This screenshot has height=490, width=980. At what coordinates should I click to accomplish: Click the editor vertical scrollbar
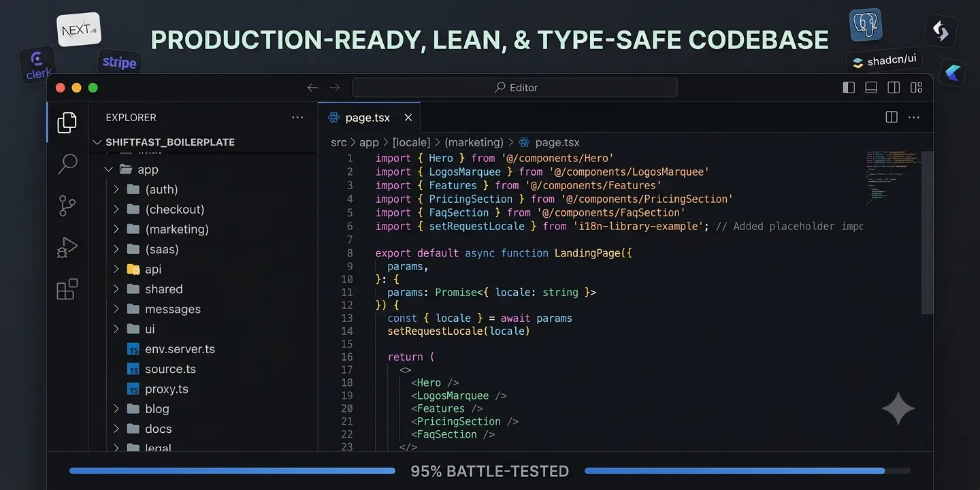(x=927, y=232)
